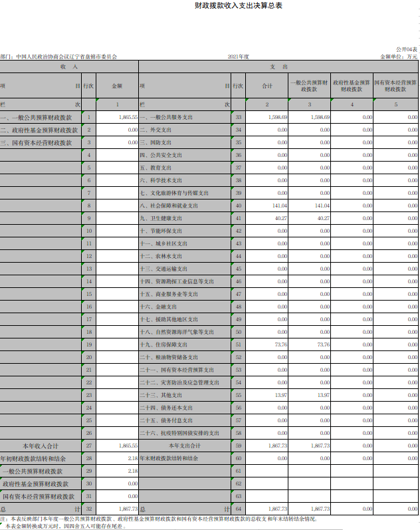
Task: Select the 合计 column header
Action: pos(267,86)
